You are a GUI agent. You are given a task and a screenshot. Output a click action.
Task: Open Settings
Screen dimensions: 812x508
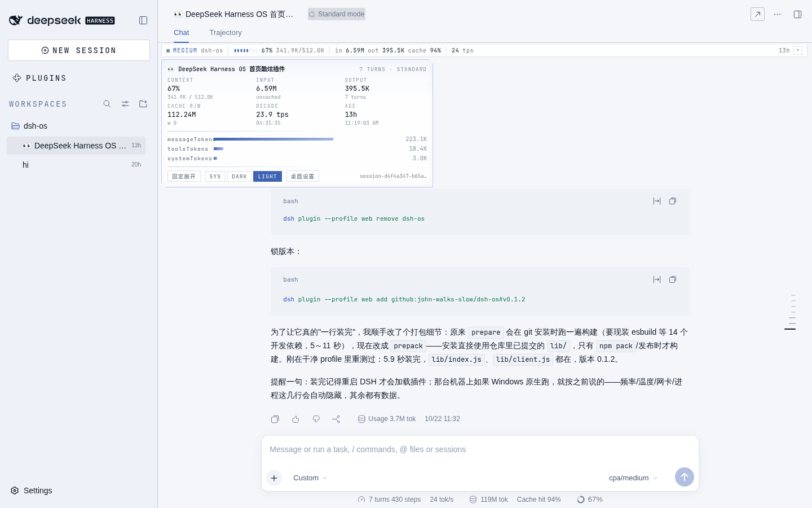[x=32, y=491]
